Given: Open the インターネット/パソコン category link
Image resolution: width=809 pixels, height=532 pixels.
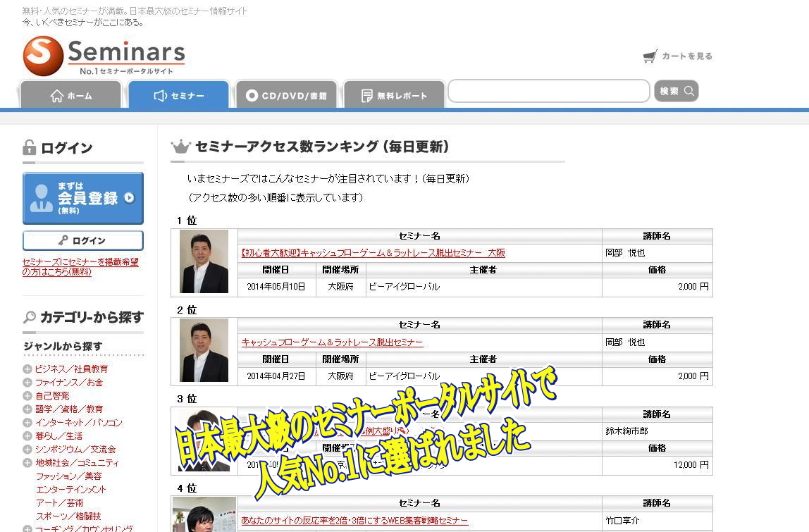Looking at the screenshot, I should point(79,423).
